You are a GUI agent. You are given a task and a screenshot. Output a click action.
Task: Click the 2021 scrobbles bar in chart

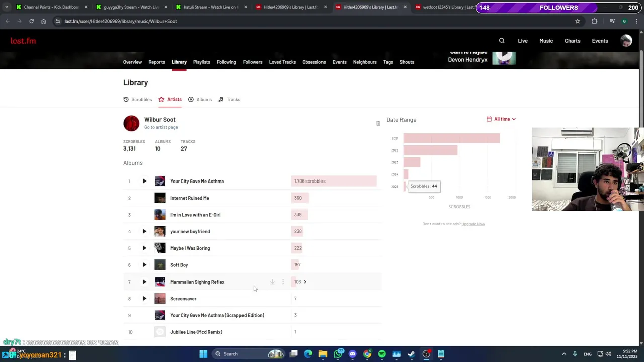pyautogui.click(x=451, y=138)
